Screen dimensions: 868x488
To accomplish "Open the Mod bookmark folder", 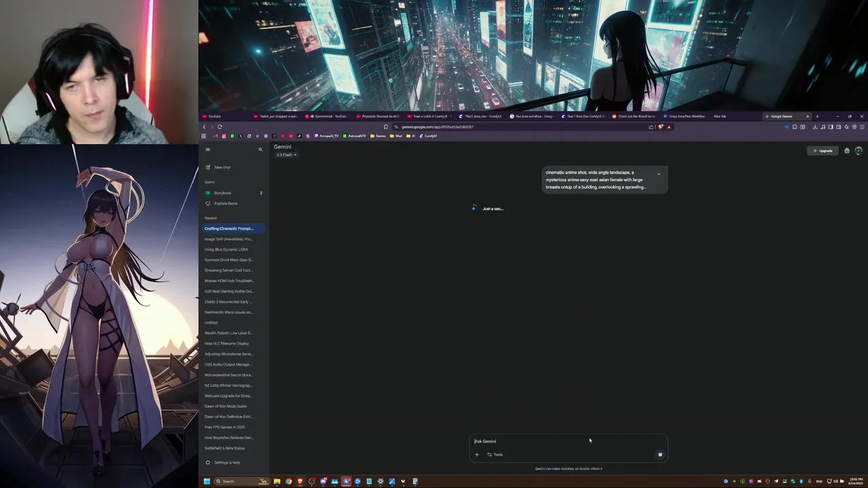I will coord(396,136).
